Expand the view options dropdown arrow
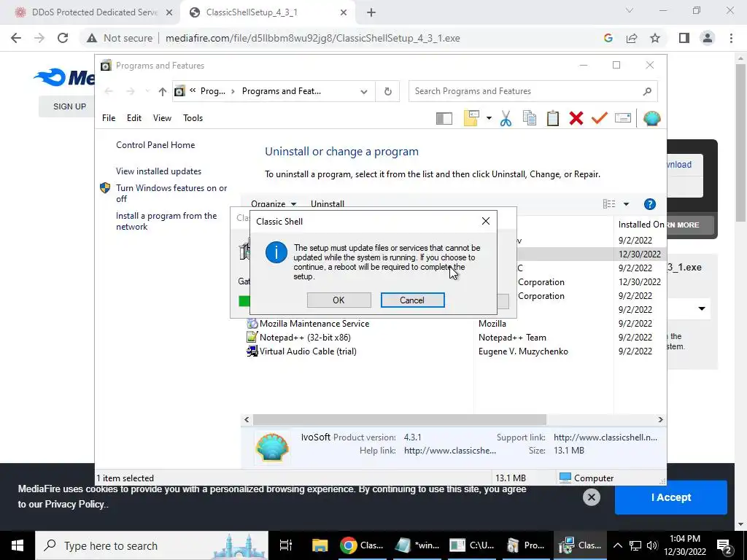Screen dimensions: 747x560 (x=626, y=204)
